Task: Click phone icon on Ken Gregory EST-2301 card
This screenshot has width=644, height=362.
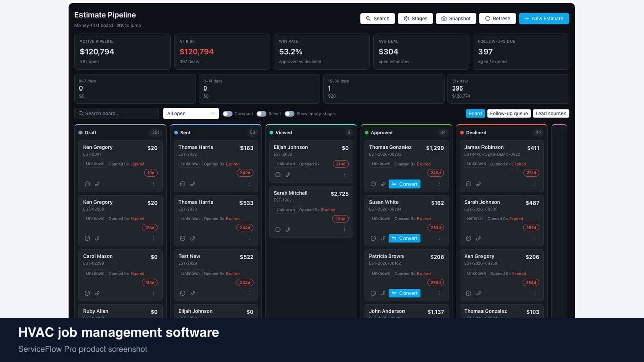Action: pos(97,184)
